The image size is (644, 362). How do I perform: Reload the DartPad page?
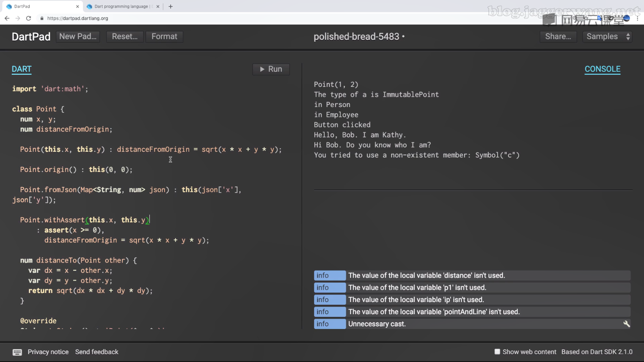click(28, 18)
